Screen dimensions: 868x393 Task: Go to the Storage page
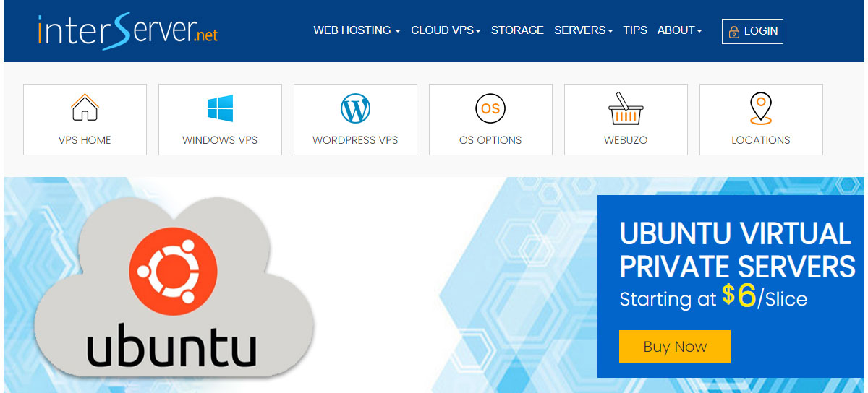click(x=517, y=30)
